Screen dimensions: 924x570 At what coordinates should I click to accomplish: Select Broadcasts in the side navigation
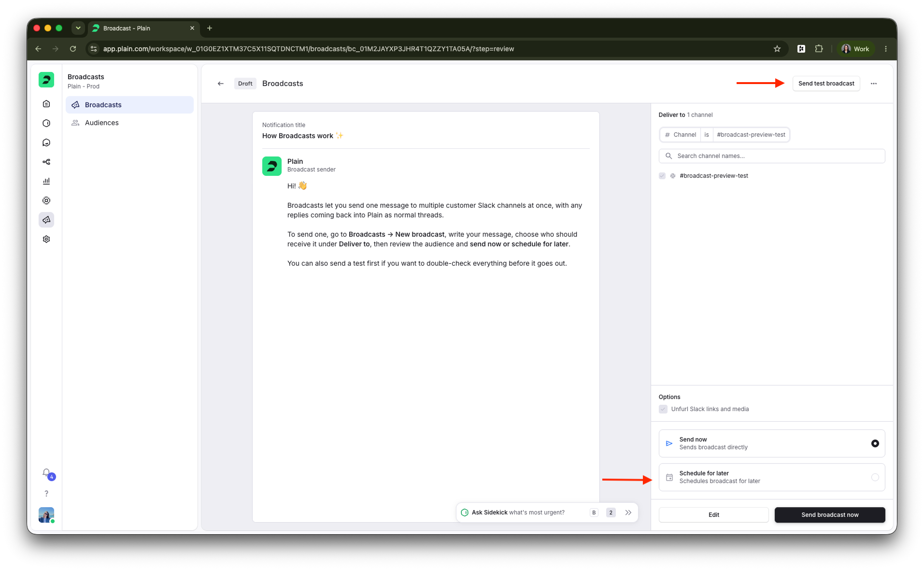(x=129, y=105)
